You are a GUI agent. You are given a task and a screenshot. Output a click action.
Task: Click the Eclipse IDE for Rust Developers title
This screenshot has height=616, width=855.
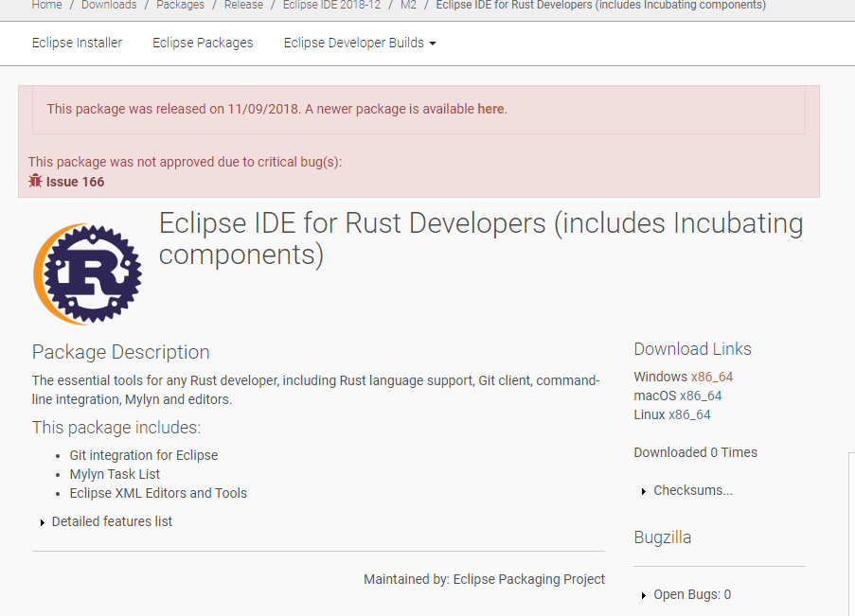481,238
